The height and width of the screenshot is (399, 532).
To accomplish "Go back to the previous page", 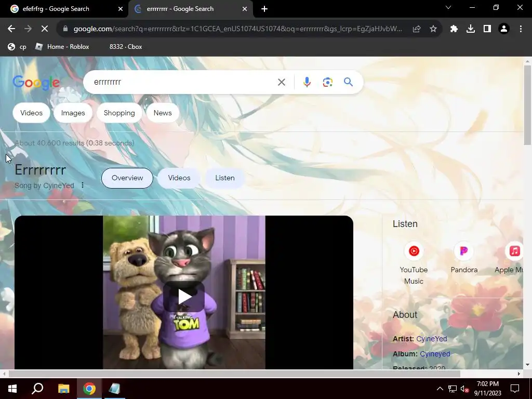I will coord(11,29).
